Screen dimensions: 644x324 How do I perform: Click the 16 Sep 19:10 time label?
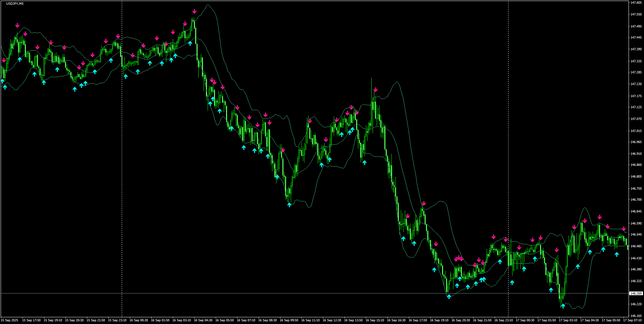pyautogui.click(x=439, y=320)
